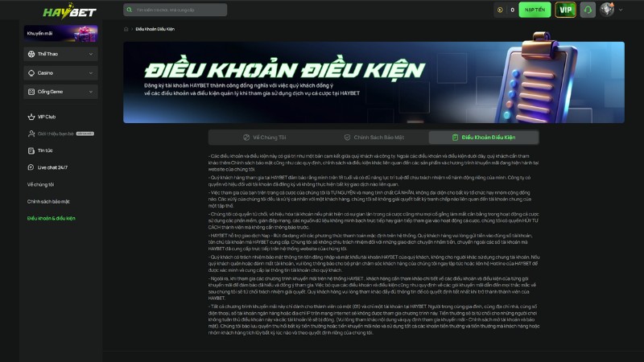Open the headset customer support icon
644x362 pixels.
pos(588,10)
